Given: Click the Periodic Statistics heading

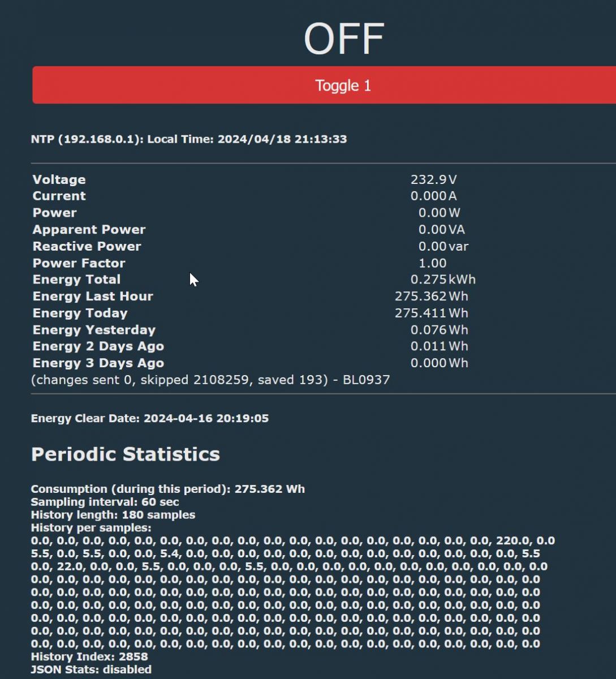Looking at the screenshot, I should [126, 454].
